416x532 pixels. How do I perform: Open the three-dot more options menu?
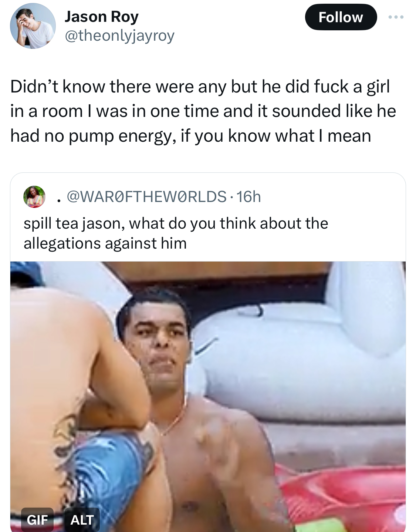pyautogui.click(x=396, y=17)
